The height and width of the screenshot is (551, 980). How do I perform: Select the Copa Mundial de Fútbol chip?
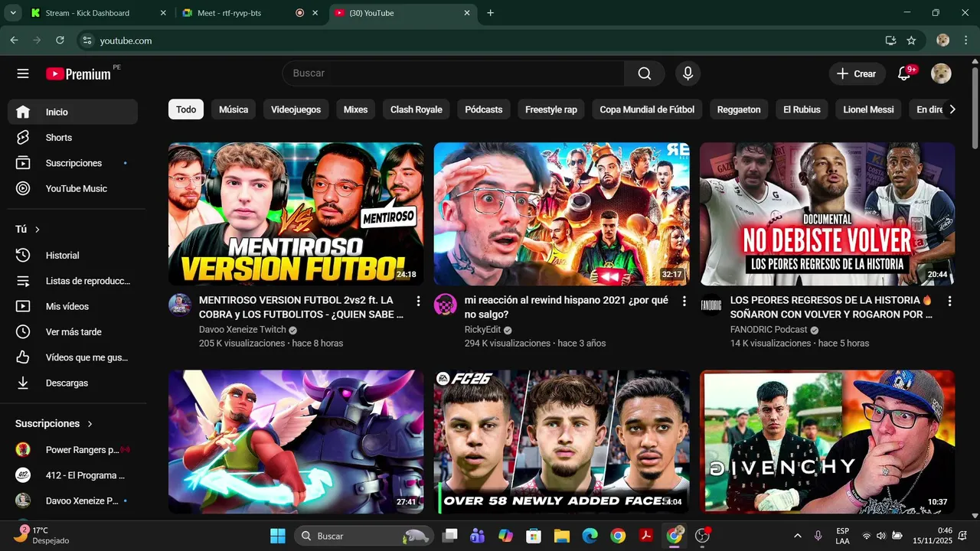coord(647,109)
